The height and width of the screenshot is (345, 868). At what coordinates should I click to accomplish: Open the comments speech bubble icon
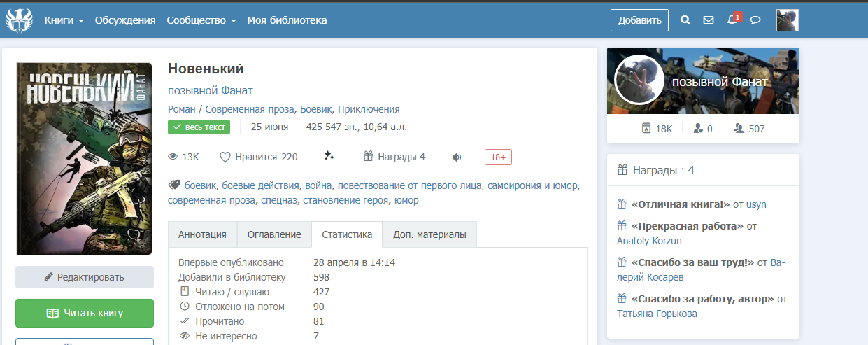[x=755, y=20]
